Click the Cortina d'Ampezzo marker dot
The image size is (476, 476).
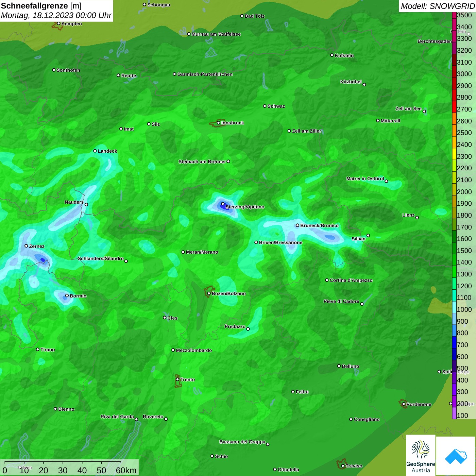327,280
